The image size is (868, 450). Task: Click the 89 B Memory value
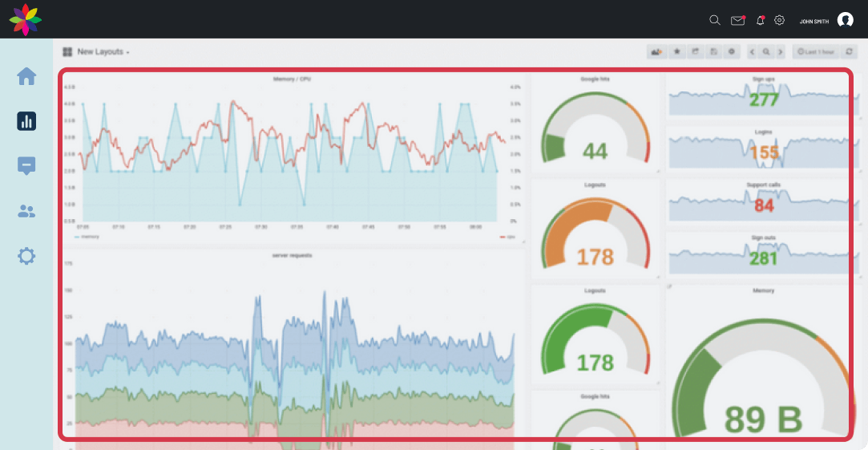(x=763, y=420)
